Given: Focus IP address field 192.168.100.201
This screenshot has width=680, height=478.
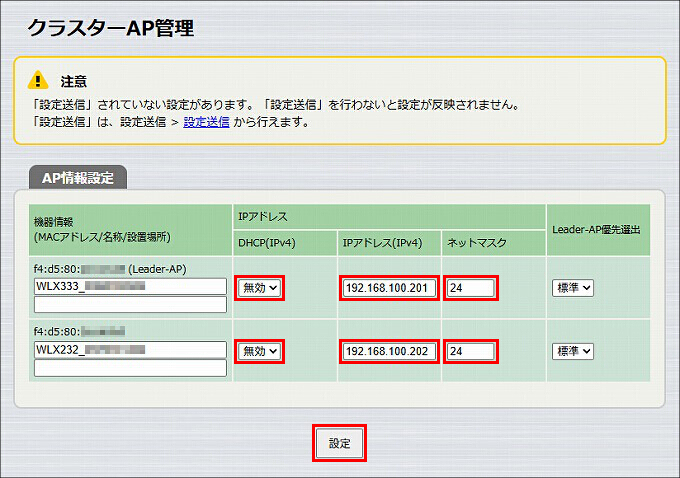Looking at the screenshot, I should pos(389,288).
